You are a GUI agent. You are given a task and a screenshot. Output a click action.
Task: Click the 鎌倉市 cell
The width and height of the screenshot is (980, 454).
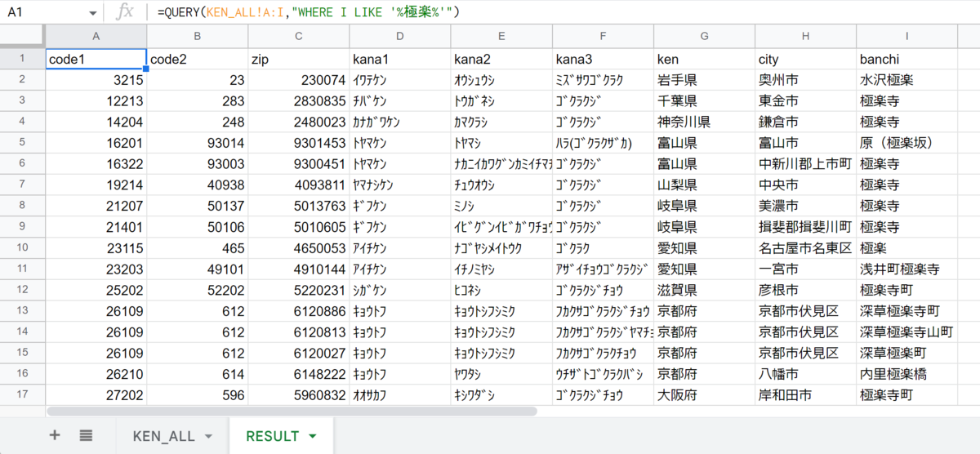coord(805,122)
